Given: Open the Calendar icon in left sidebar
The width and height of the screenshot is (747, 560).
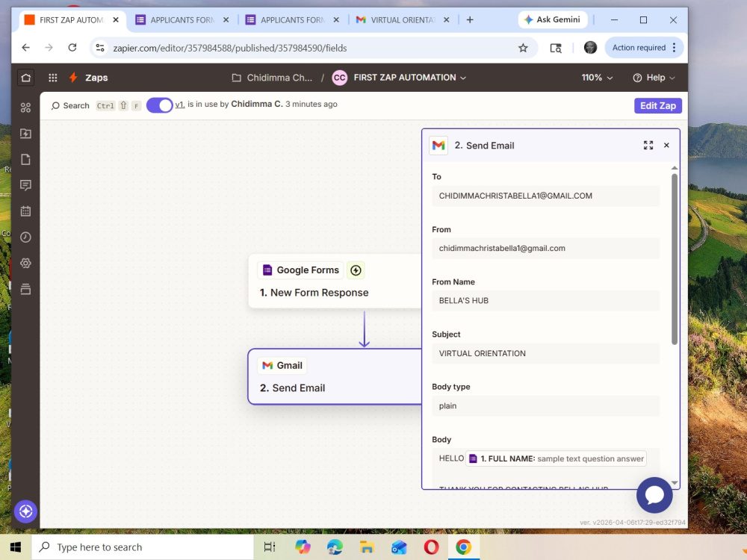Looking at the screenshot, I should tap(25, 211).
